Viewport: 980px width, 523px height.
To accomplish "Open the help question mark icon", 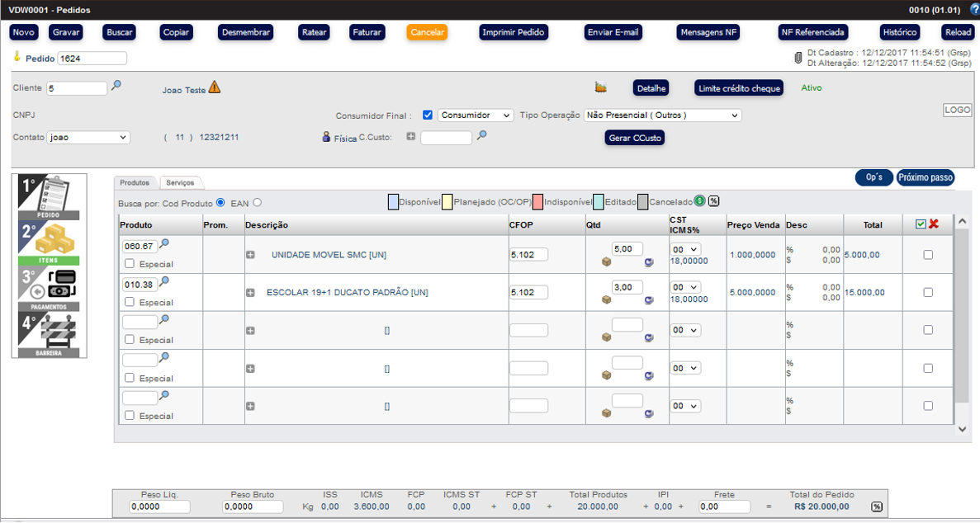I will pos(974,9).
